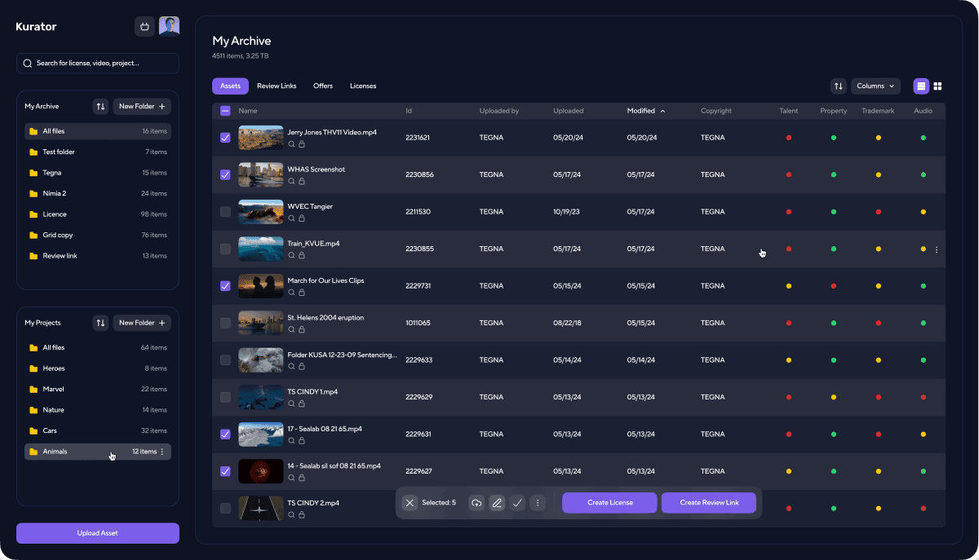The width and height of the screenshot is (979, 560).
Task: Toggle the select-all checkbox in table header
Action: click(x=225, y=111)
